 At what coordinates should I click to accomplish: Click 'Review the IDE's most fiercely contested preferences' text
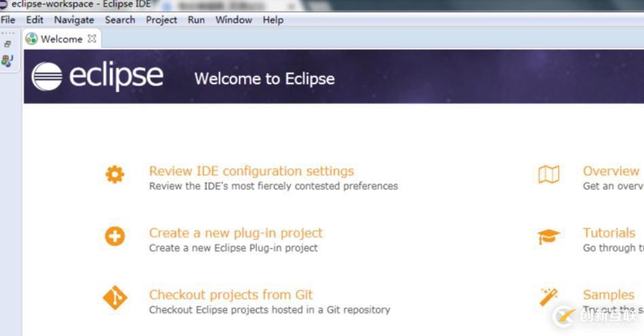click(x=274, y=186)
